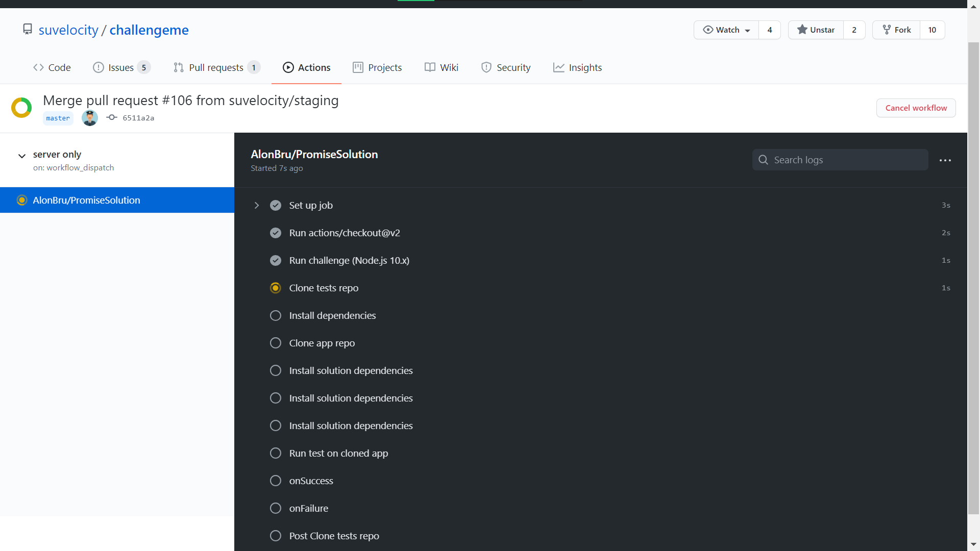Open the challengeme repository link
980x551 pixels.
(x=149, y=30)
